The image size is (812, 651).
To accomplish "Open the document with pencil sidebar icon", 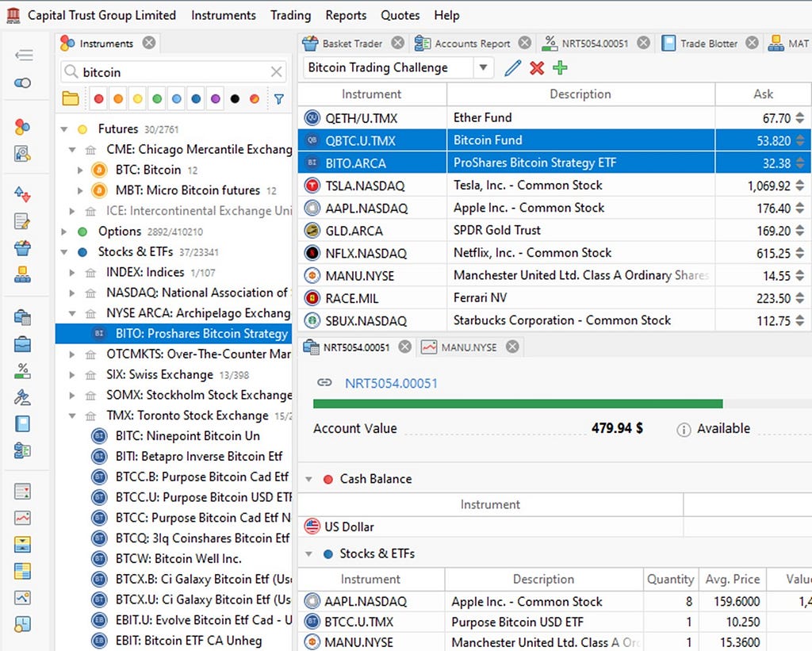I will [22, 221].
